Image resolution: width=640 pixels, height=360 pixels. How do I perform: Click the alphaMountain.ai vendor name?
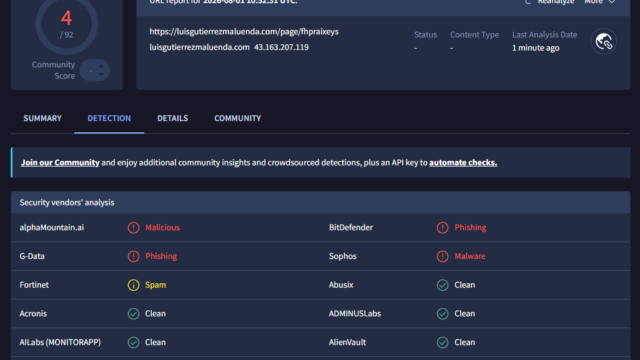(52, 227)
